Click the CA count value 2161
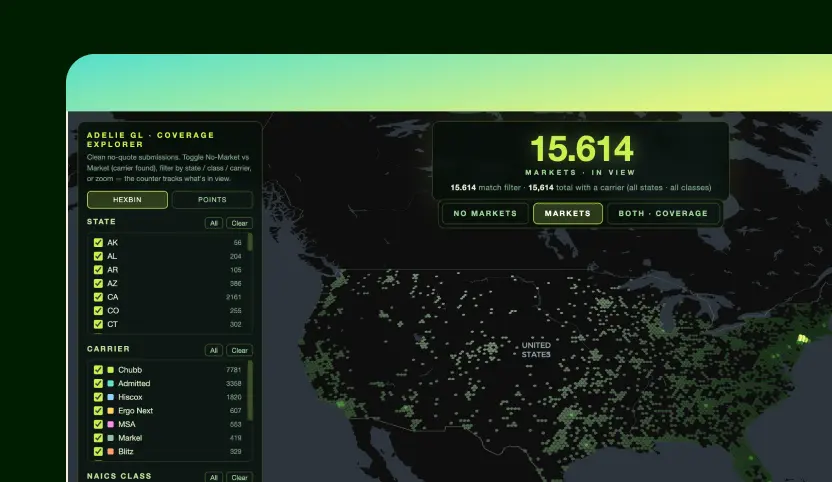832x482 pixels. [x=233, y=297]
